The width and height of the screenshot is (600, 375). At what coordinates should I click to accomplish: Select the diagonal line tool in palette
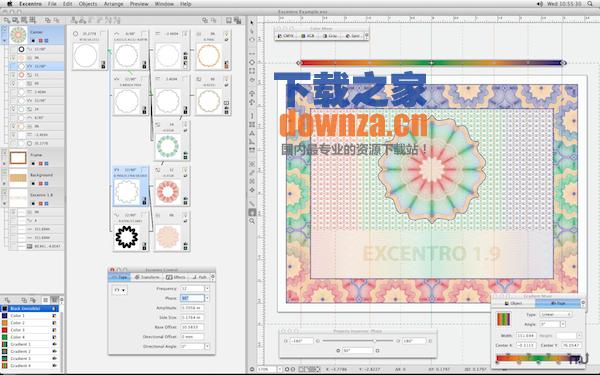click(x=252, y=204)
